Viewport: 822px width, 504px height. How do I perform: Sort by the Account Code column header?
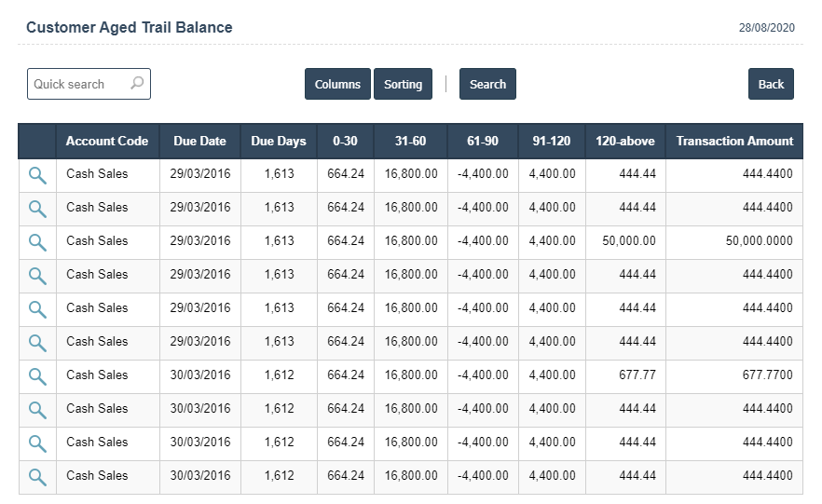(x=107, y=142)
